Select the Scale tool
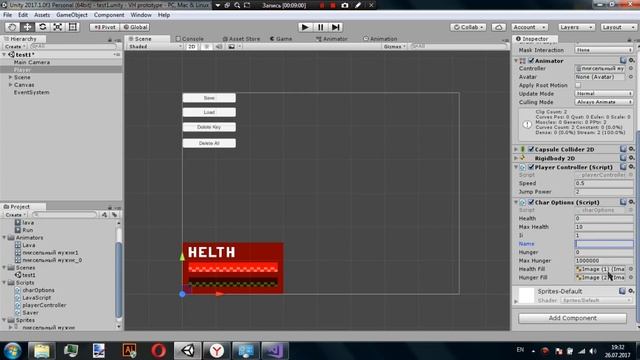Viewport: 640px width, 360px height. point(58,27)
